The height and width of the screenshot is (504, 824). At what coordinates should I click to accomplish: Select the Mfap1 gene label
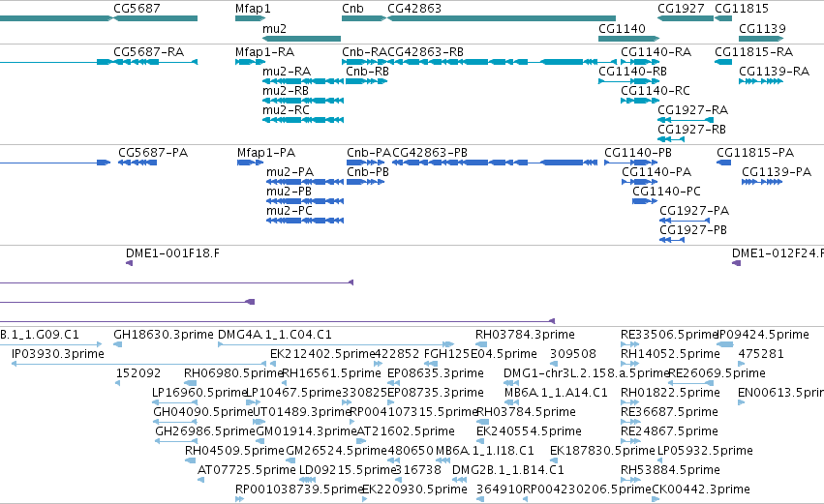[254, 9]
